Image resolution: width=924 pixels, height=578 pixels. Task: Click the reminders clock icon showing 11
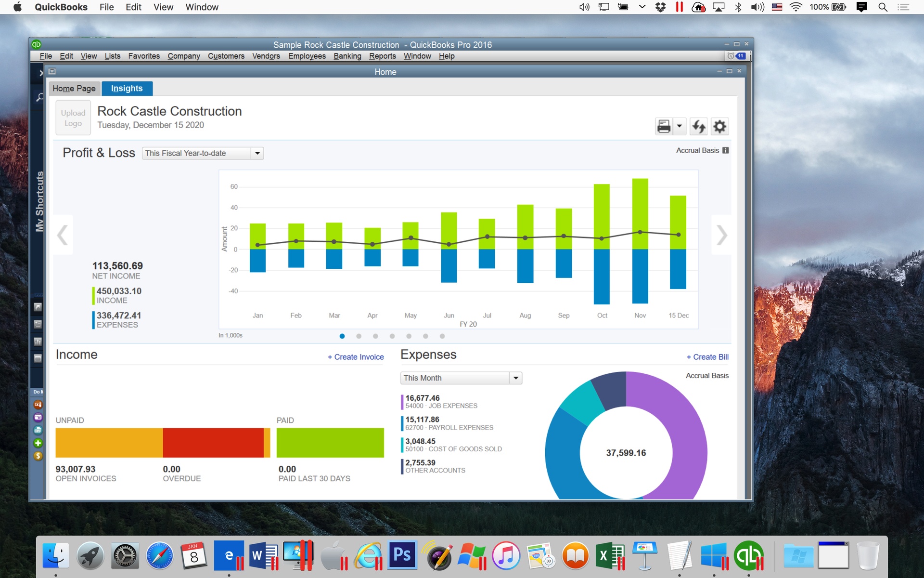736,56
